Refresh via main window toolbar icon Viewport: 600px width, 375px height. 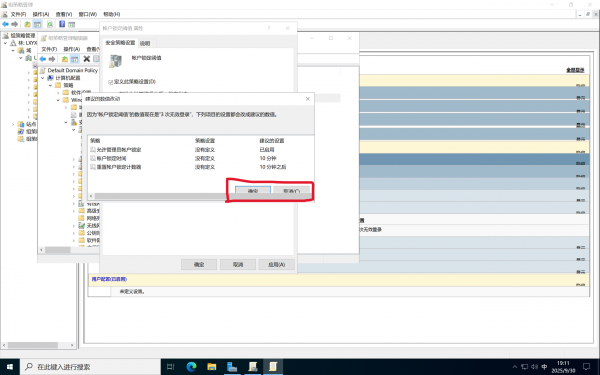pyautogui.click(x=50, y=24)
